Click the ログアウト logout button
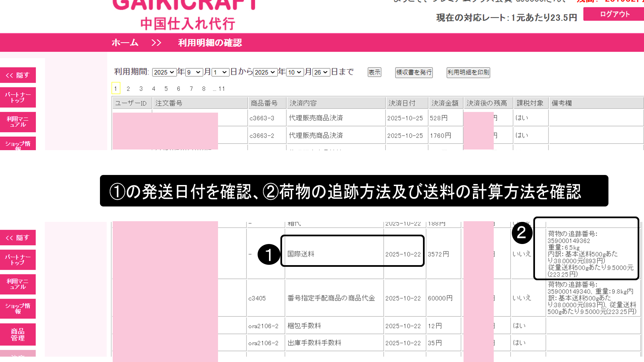 (x=614, y=14)
